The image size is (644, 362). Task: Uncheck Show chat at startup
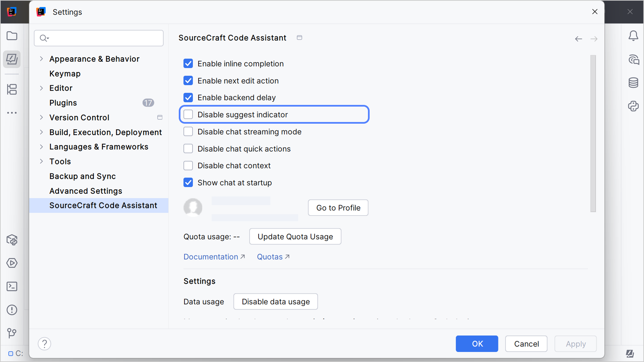[188, 182]
